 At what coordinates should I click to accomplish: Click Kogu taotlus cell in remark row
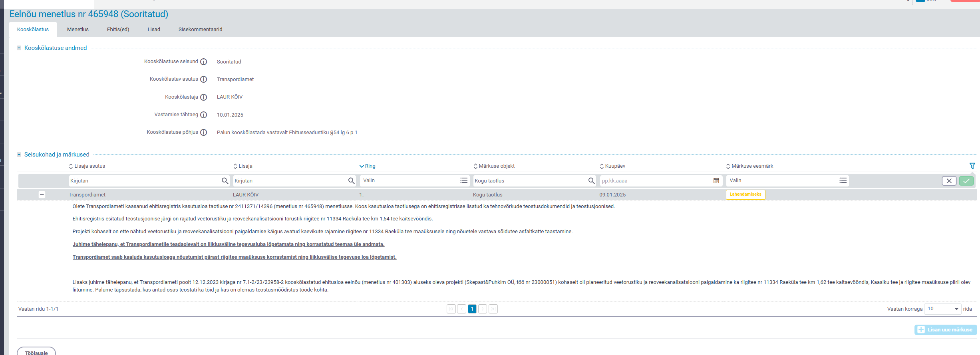pos(488,195)
